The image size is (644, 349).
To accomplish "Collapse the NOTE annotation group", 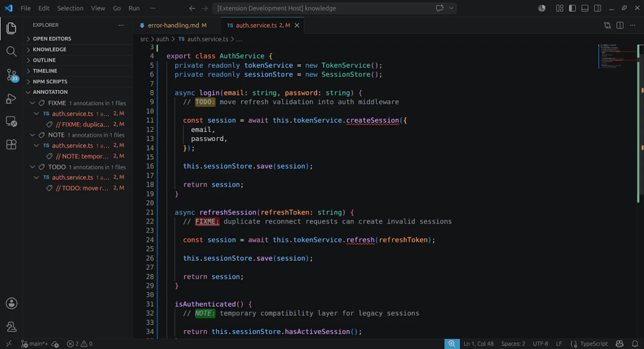I will tap(78, 135).
